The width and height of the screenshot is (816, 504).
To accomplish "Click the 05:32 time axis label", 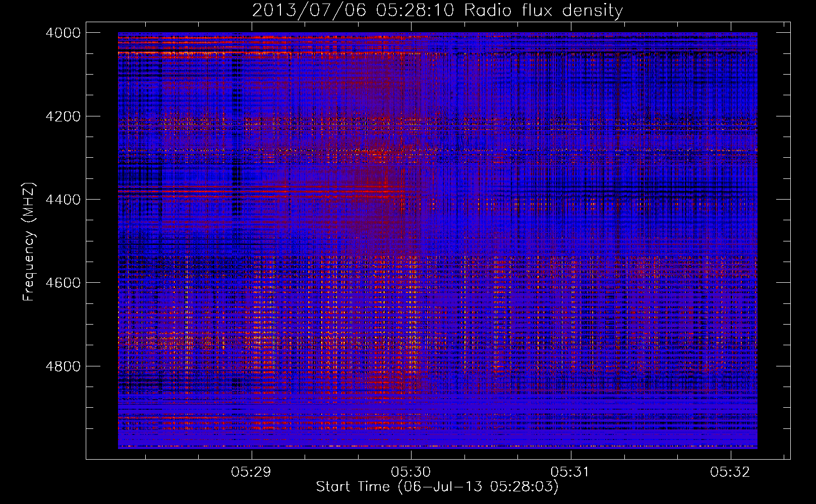I will (730, 472).
